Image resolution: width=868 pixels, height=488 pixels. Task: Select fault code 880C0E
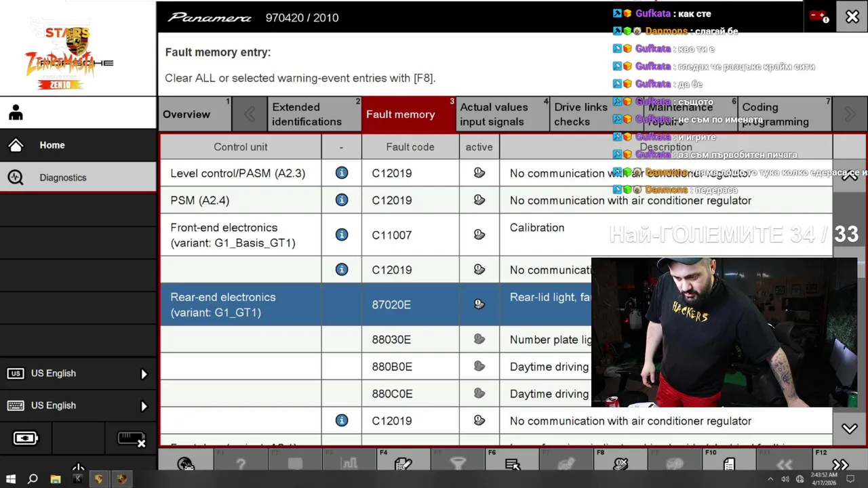click(392, 393)
